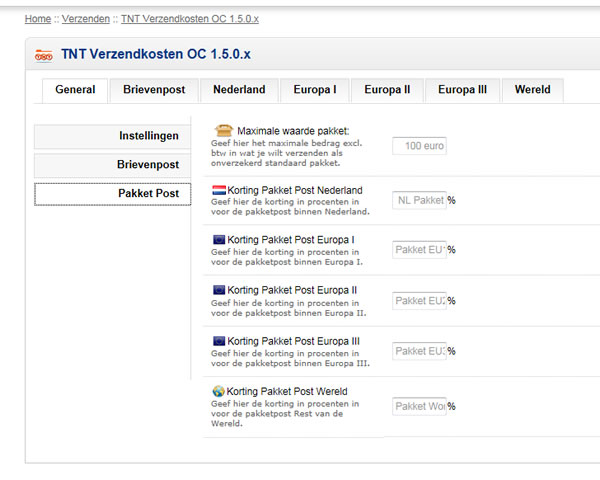The image size is (600, 480).
Task: Click the package box icon
Action: click(x=224, y=130)
